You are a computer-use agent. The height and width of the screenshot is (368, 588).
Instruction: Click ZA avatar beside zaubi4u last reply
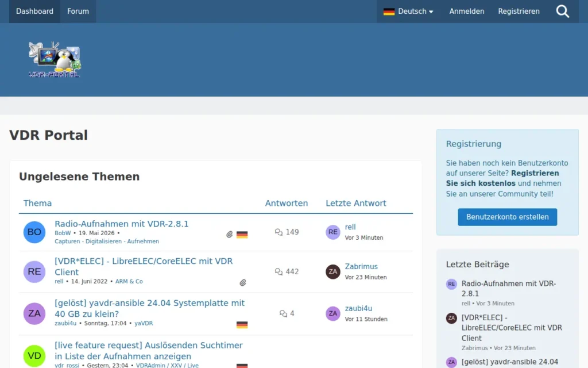click(332, 313)
